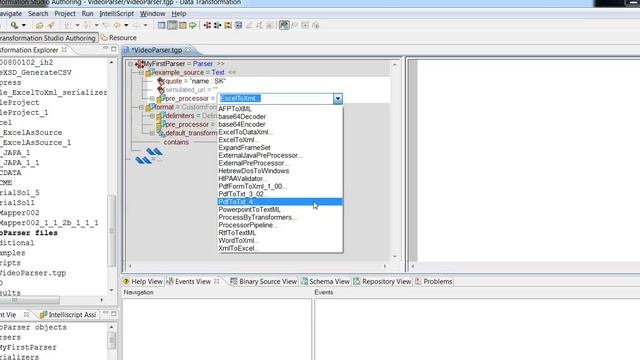Click the yellow back-navigation arrow icon
Viewport: 640px width, 360px height.
(117, 25)
